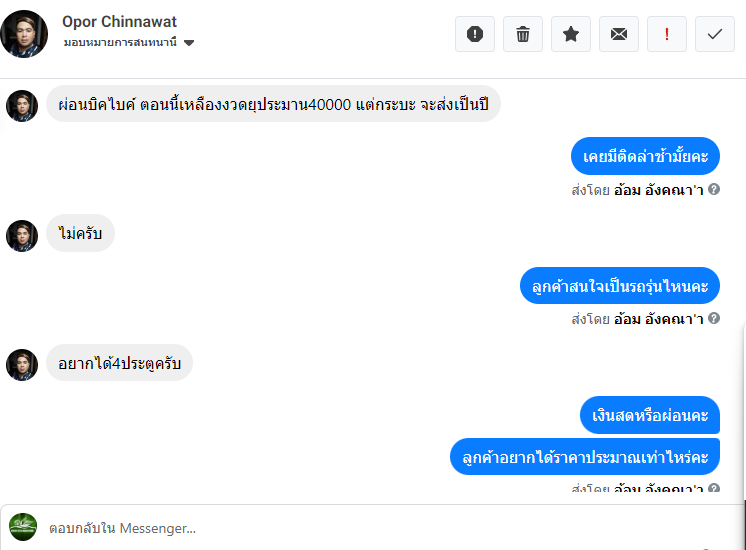This screenshot has width=746, height=550.
Task: Flag conversation with the red exclamation icon
Action: (667, 34)
